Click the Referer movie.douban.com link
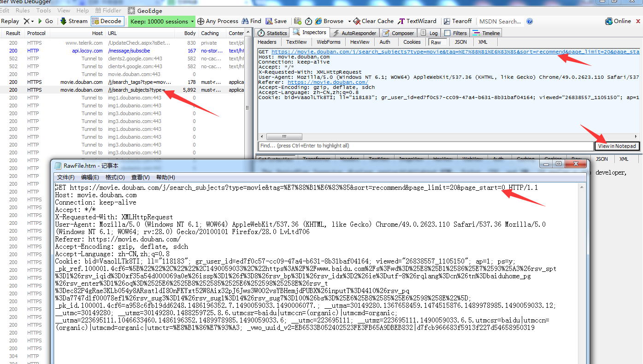This screenshot has width=643, height=364. (328, 82)
